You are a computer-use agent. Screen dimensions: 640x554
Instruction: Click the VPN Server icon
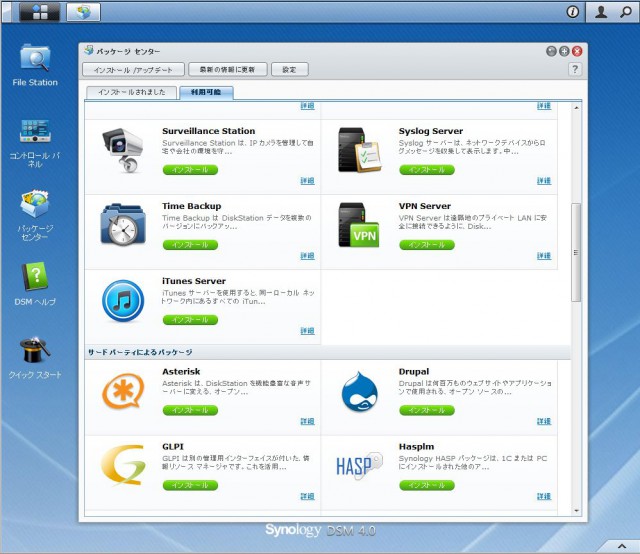[359, 225]
